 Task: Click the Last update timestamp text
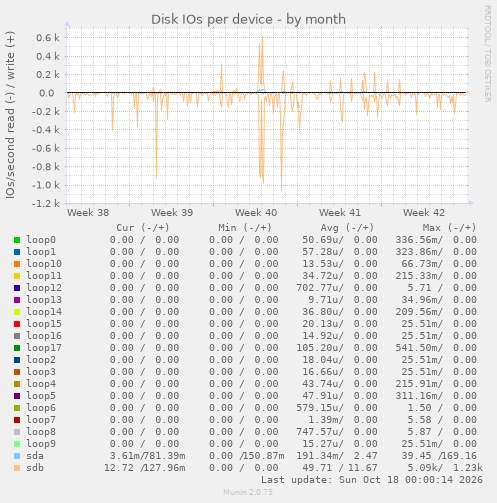(372, 480)
